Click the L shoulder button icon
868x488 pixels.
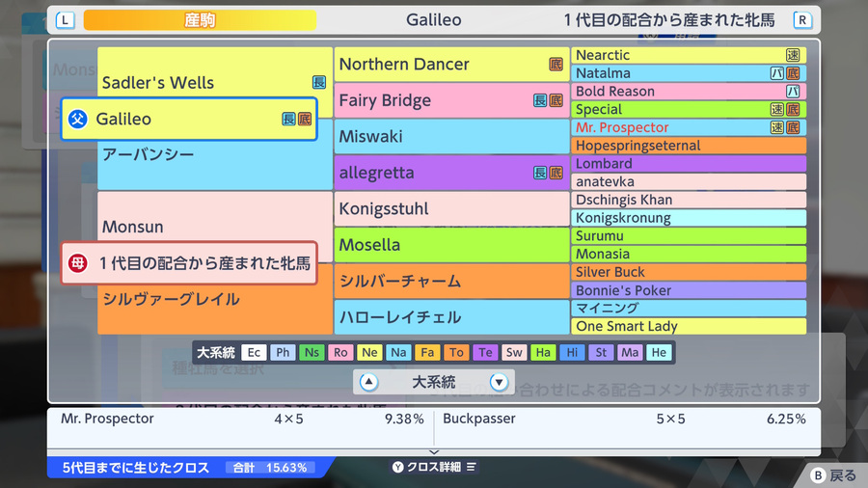click(66, 20)
